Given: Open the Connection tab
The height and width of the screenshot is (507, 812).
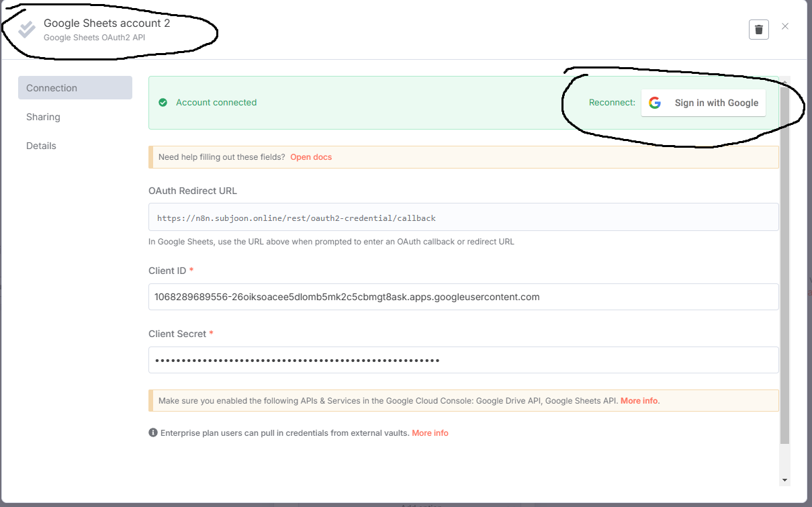Looking at the screenshot, I should 75,88.
